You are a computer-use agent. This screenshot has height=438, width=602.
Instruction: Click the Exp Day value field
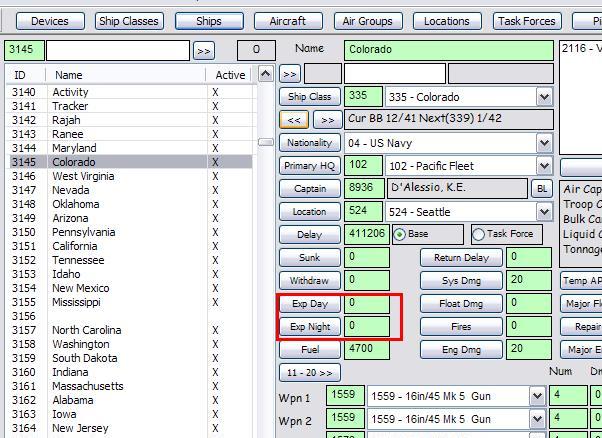tap(367, 303)
